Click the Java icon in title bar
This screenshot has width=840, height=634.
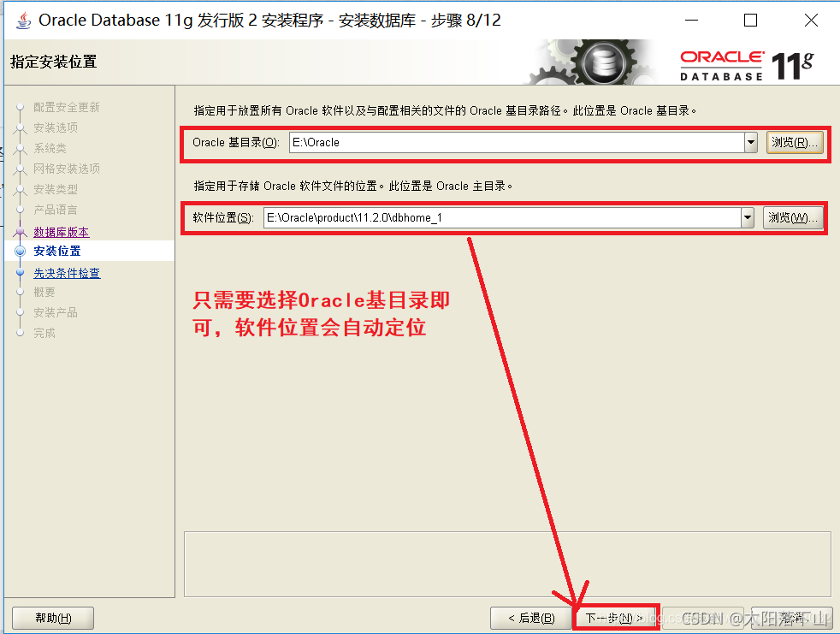click(23, 21)
